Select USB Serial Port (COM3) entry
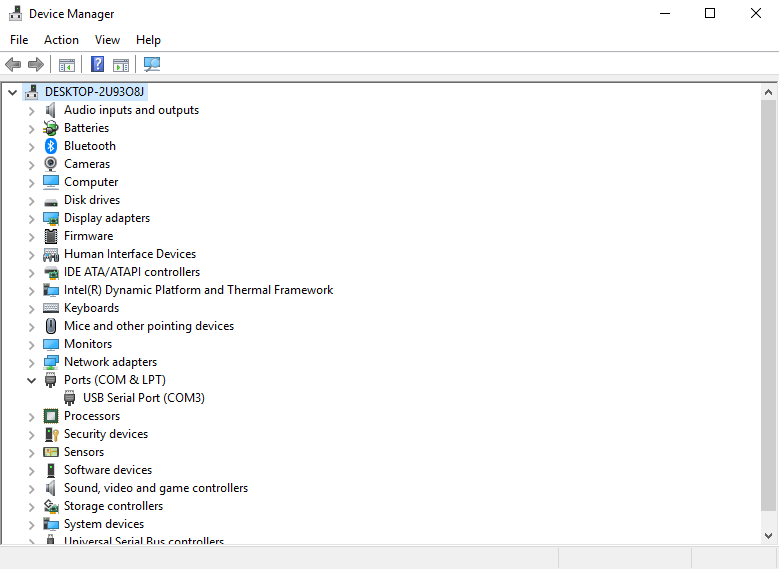The height and width of the screenshot is (569, 779). pos(144,398)
